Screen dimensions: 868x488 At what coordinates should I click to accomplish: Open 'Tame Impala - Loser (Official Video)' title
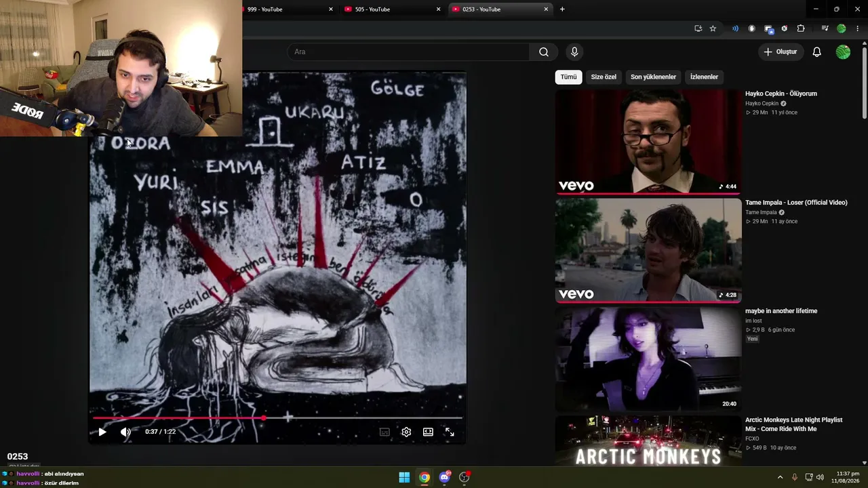tap(796, 203)
